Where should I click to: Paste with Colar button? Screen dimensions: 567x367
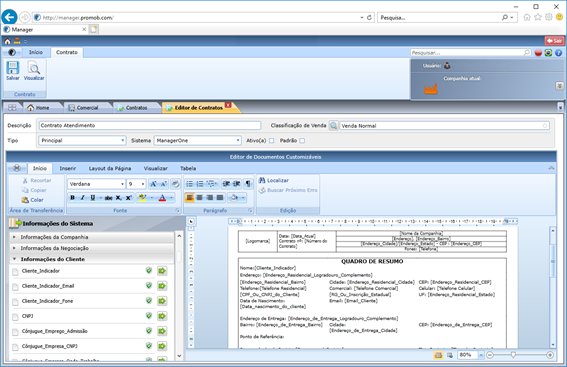[x=32, y=200]
